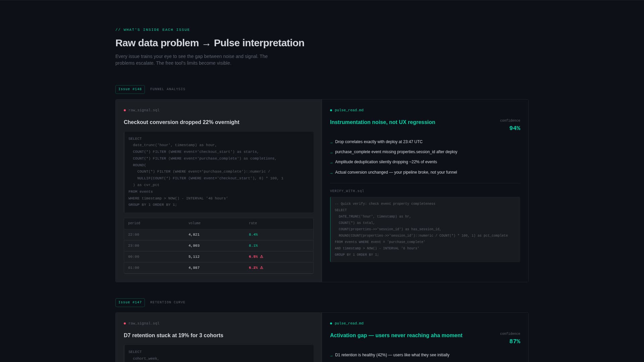The height and width of the screenshot is (362, 644).
Task: Click the 8.1% rate value
Action: pos(253,246)
